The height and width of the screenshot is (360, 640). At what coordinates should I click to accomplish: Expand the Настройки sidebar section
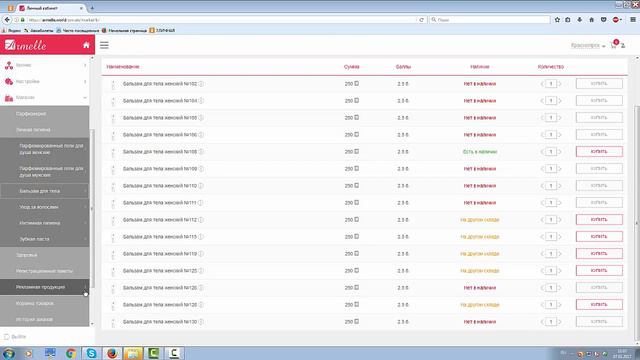85,82
